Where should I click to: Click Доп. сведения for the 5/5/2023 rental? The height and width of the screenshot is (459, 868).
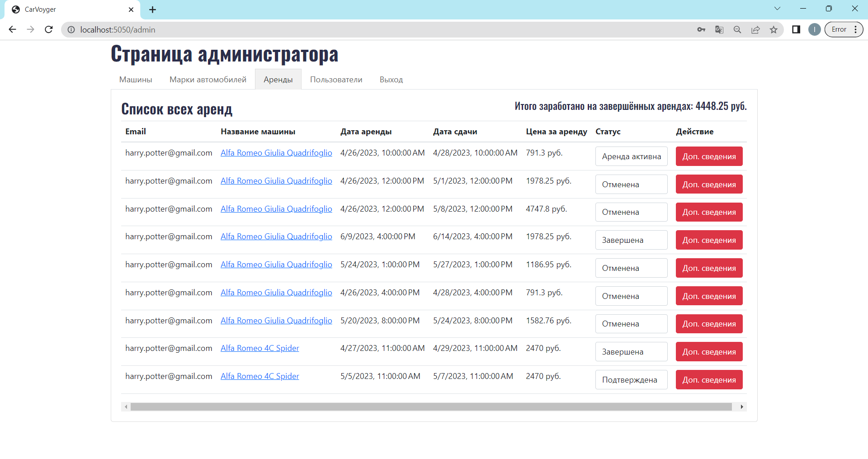tap(709, 380)
